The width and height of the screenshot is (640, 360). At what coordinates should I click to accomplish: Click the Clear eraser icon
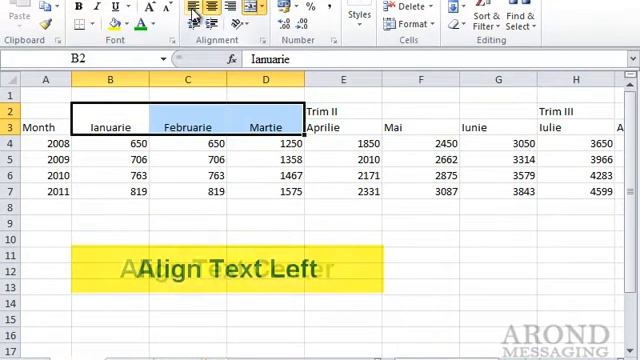454,25
